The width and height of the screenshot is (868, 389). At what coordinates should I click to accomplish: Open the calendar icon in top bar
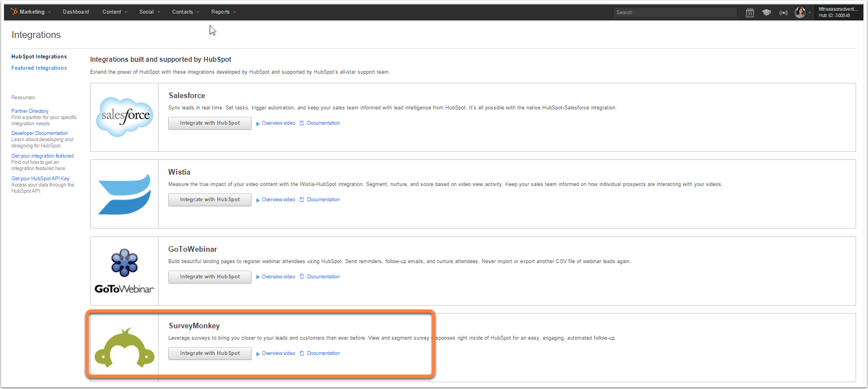(x=750, y=12)
